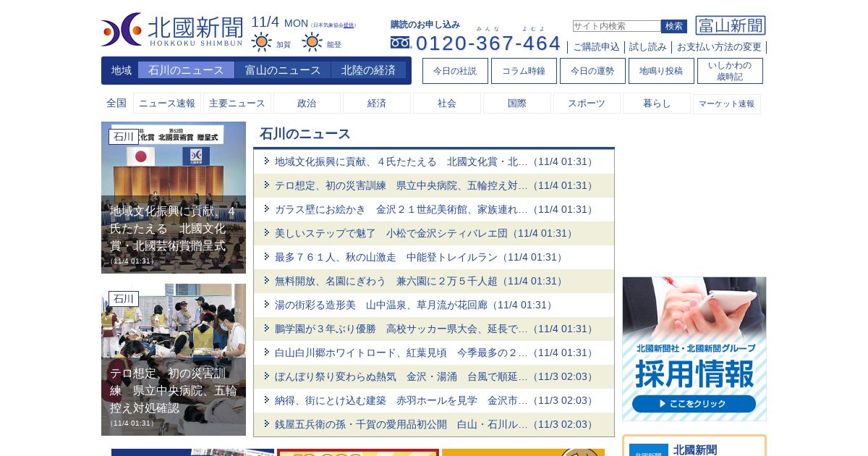Click the Kaga sunny weather icon
The image size is (868, 456).
261,43
